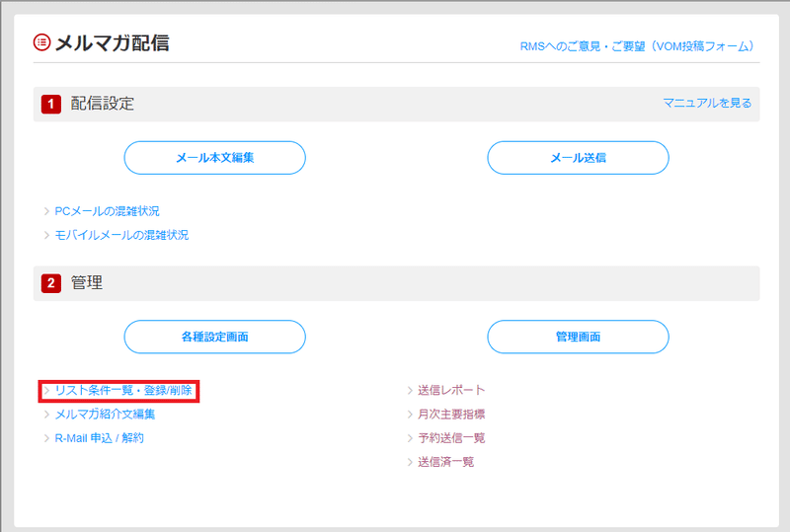Open マニュアルを見る link
The height and width of the screenshot is (532, 790).
[x=707, y=104]
